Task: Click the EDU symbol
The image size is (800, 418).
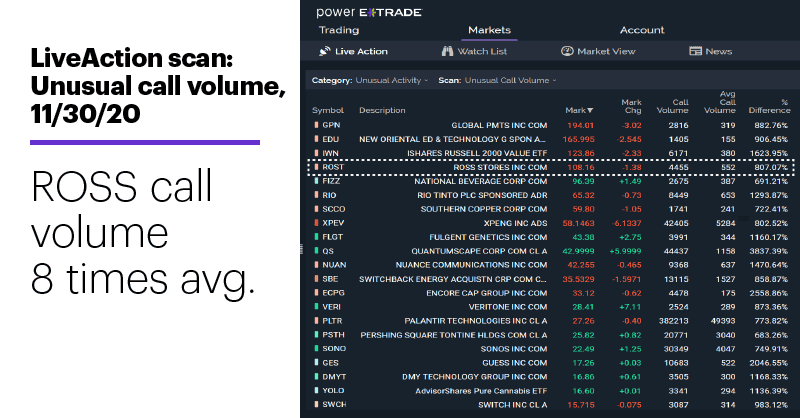Action: (331, 139)
